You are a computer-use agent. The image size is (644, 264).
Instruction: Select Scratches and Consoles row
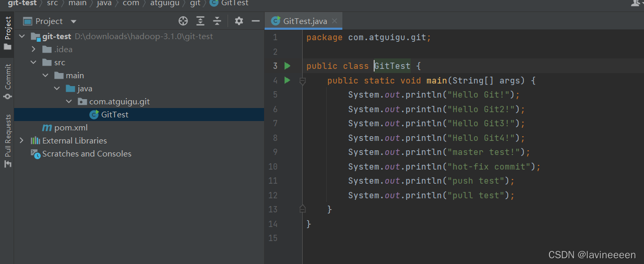tap(139, 154)
